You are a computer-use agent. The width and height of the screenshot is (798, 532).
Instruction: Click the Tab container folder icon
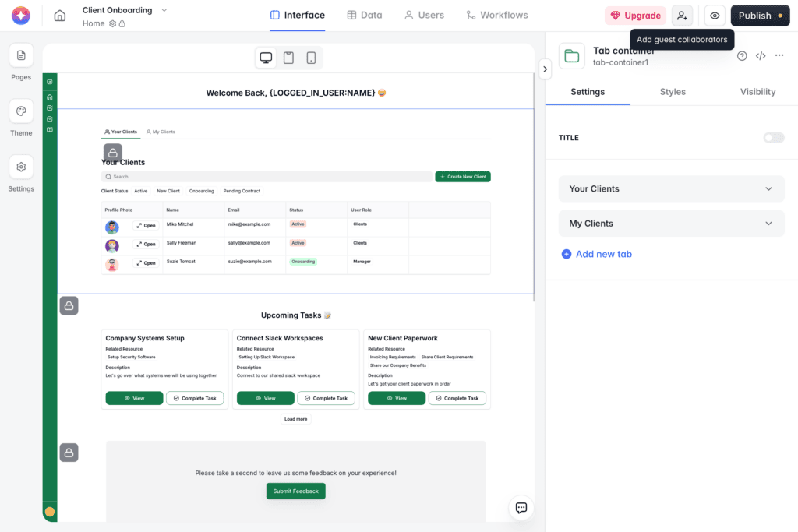click(x=571, y=56)
